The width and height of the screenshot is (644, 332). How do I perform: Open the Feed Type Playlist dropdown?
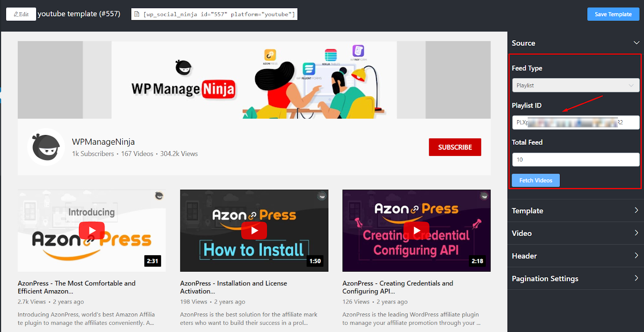[x=576, y=85]
